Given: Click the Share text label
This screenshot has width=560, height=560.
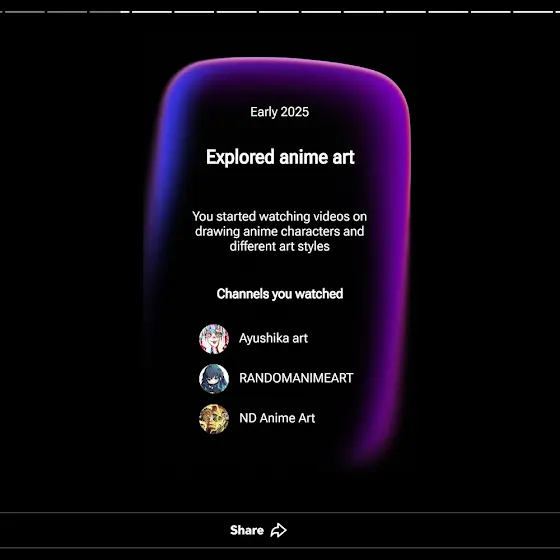Looking at the screenshot, I should tap(247, 530).
